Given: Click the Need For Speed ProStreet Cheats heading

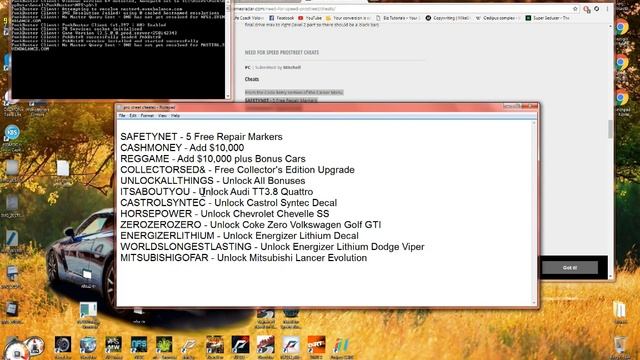Looking at the screenshot, I should tap(282, 53).
